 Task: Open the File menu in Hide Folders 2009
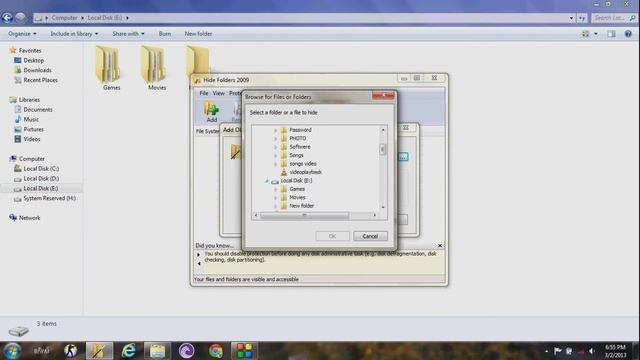[x=204, y=93]
